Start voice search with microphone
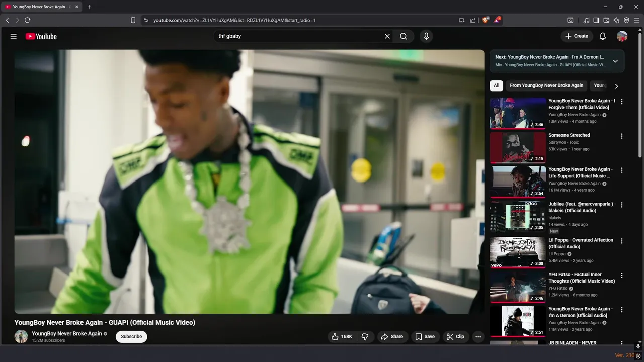Image resolution: width=644 pixels, height=362 pixels. click(x=426, y=36)
